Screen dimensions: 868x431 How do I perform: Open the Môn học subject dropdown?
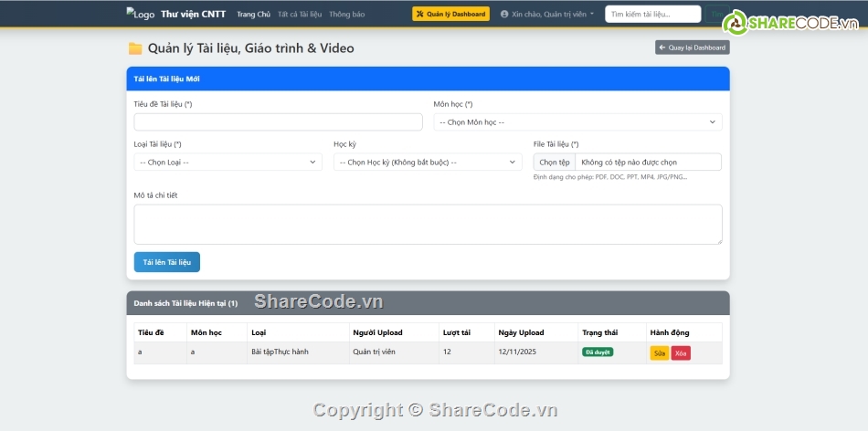pyautogui.click(x=577, y=122)
